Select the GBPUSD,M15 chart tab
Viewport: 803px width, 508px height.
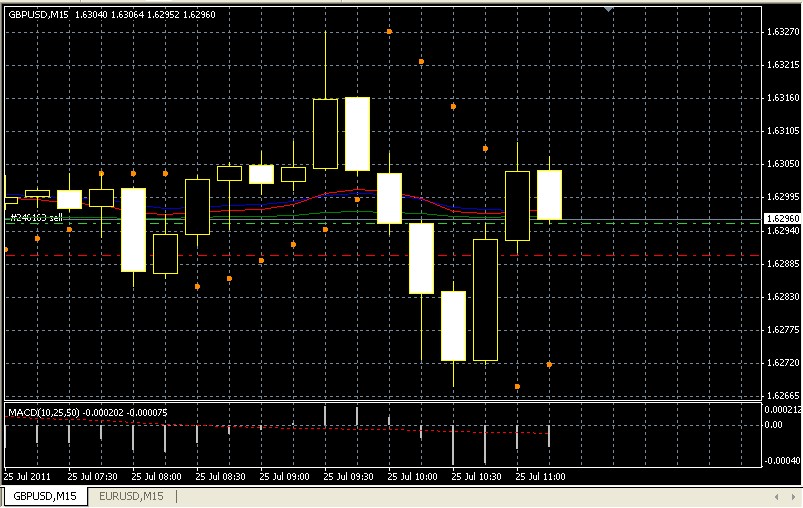tap(45, 496)
